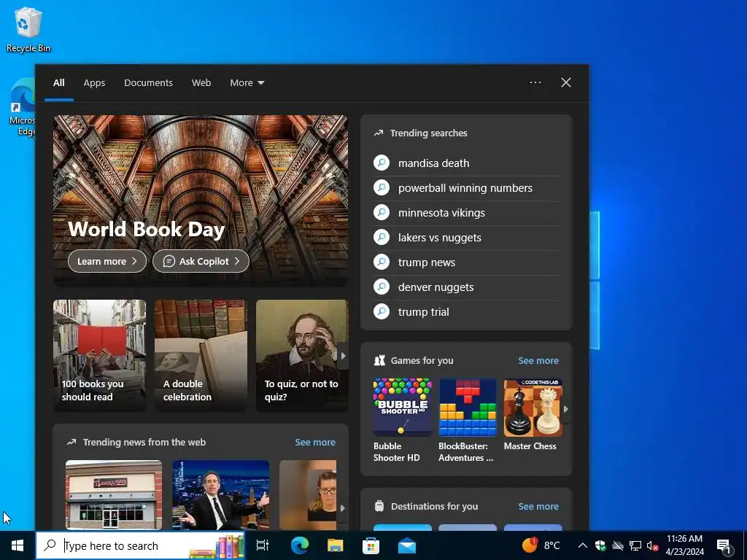Search powerball winning numbers
The height and width of the screenshot is (560, 747).
click(466, 187)
